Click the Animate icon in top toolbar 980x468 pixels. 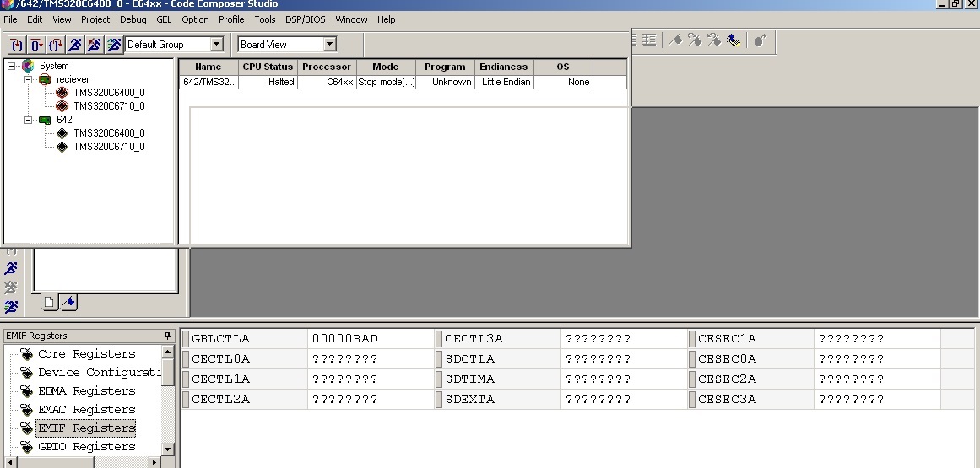coord(114,45)
